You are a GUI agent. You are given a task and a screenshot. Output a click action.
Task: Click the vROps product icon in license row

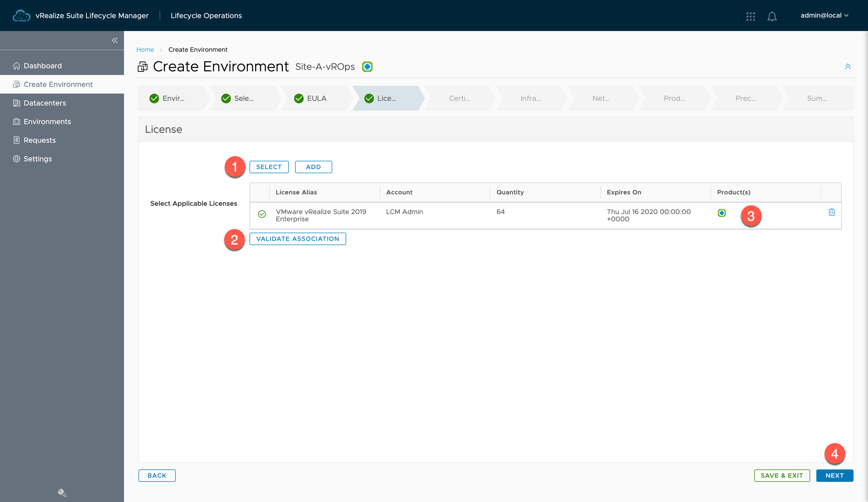click(722, 213)
